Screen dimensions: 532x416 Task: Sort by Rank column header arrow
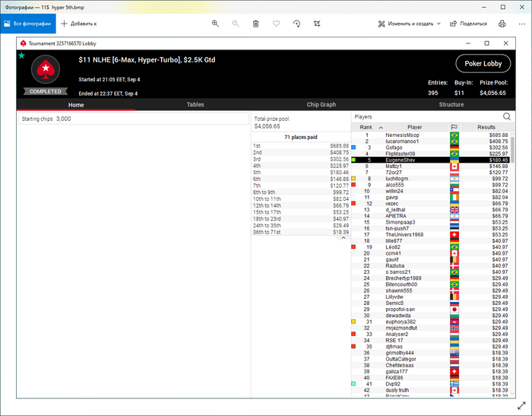tap(381, 127)
